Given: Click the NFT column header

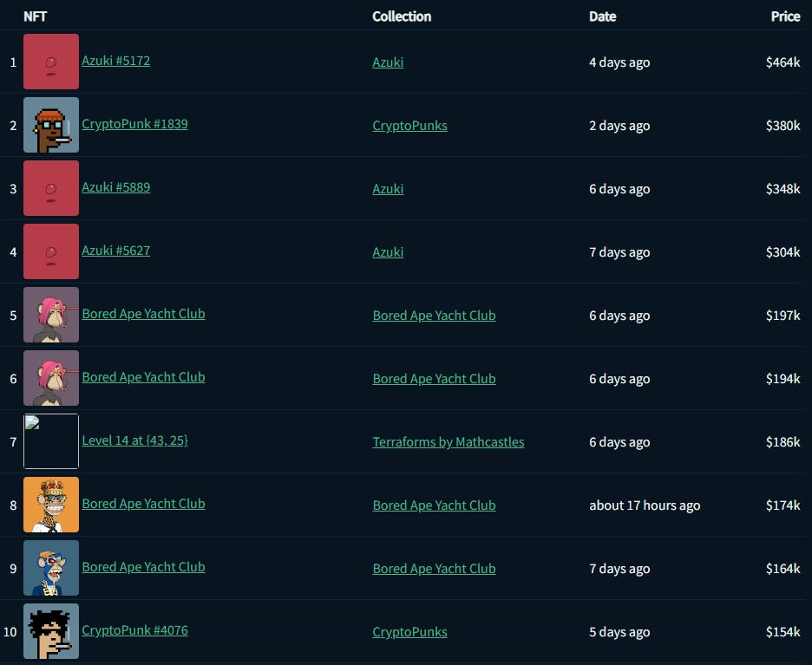Looking at the screenshot, I should pos(36,16).
